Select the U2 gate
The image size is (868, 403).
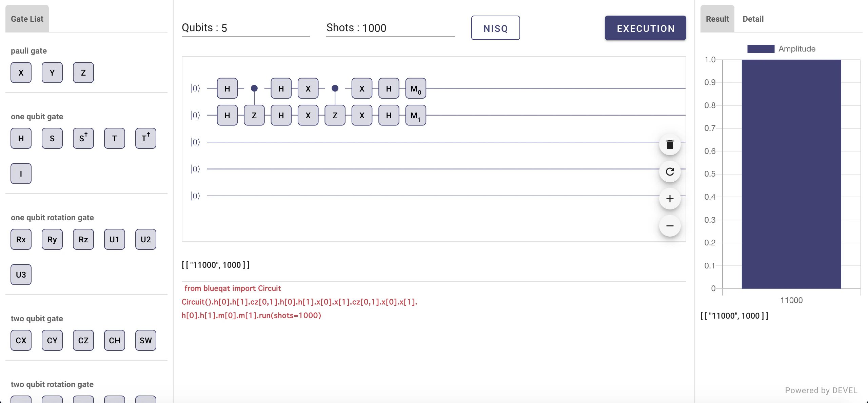[x=146, y=239]
